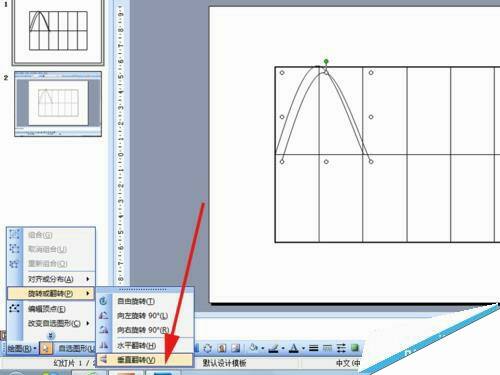The width and height of the screenshot is (500, 375).
Task: Open line color dropdown arrow
Action: (x=283, y=349)
